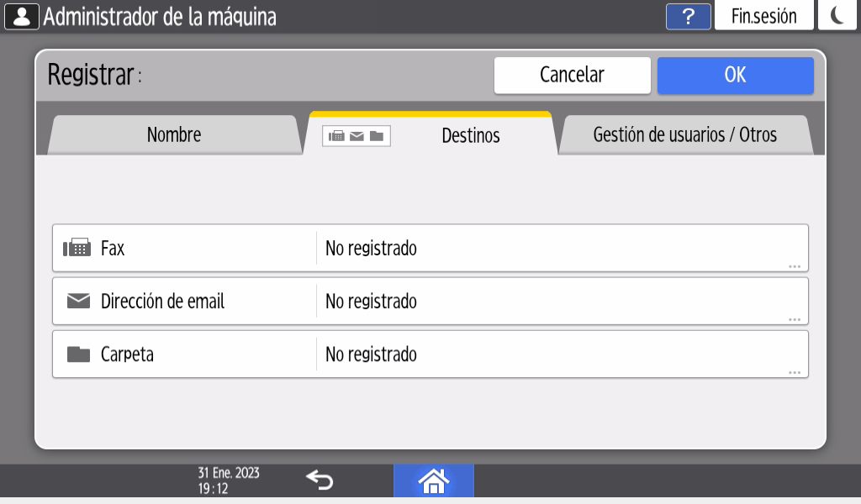The width and height of the screenshot is (861, 504).
Task: Expand the Dirección de email row ellipsis
Action: (794, 319)
